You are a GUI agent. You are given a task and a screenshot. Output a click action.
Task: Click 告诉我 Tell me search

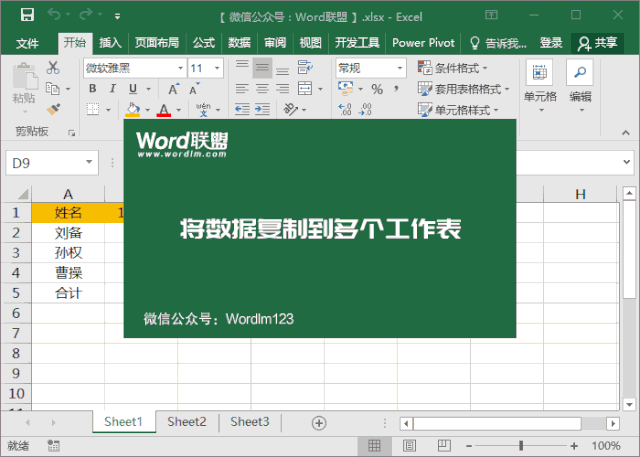point(498,43)
